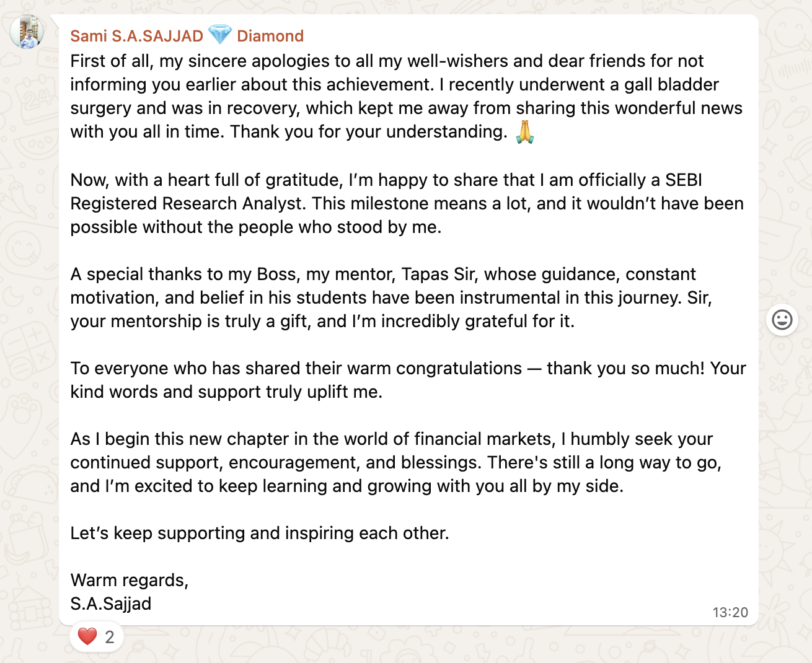This screenshot has height=663, width=812.
Task: Click "Let's keep supporting and inspiring each other."
Action: tap(260, 533)
